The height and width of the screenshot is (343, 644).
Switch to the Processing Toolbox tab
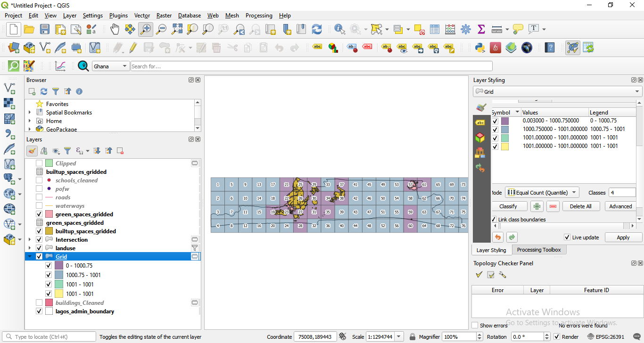point(539,250)
